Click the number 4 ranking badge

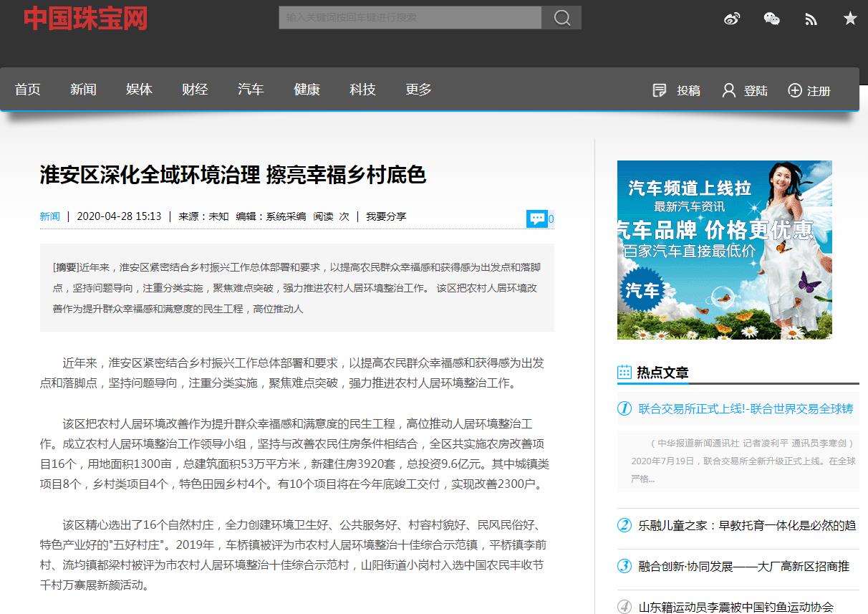tap(625, 606)
